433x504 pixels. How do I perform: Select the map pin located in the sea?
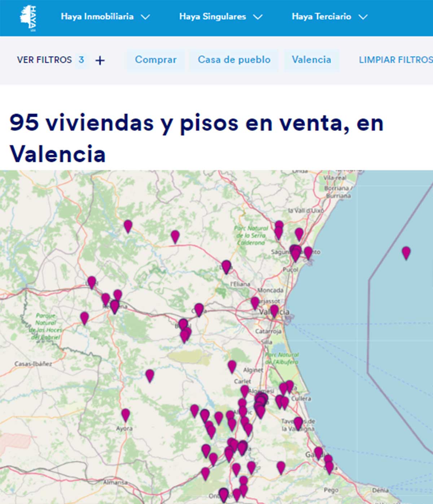coord(406,252)
